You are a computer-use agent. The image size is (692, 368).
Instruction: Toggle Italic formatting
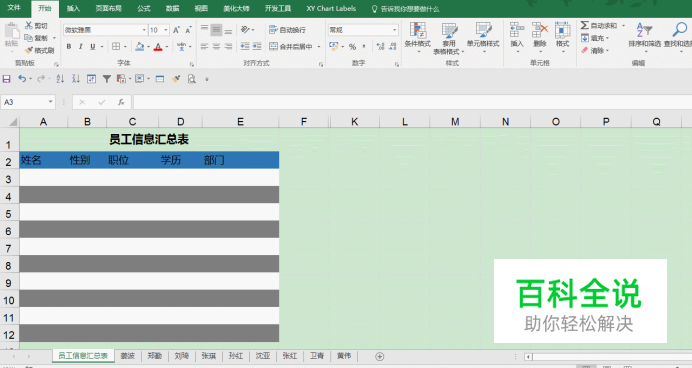click(81, 46)
